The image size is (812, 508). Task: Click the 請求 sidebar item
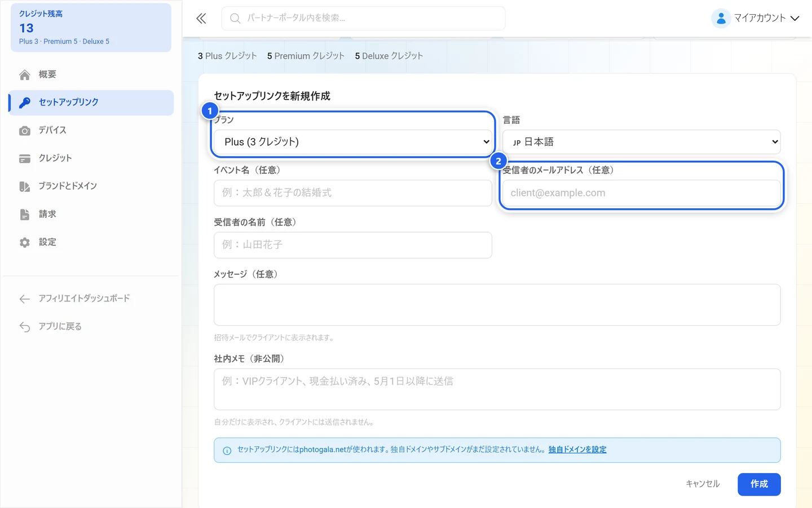[x=91, y=214]
